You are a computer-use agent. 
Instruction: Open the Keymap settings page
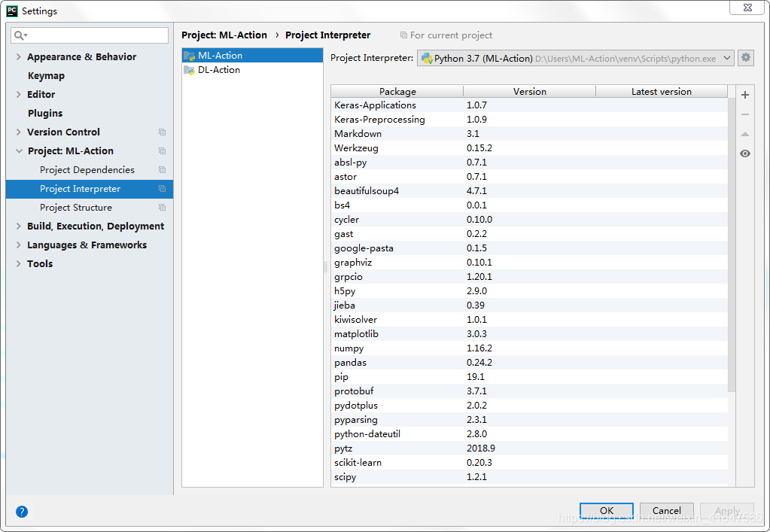(46, 75)
